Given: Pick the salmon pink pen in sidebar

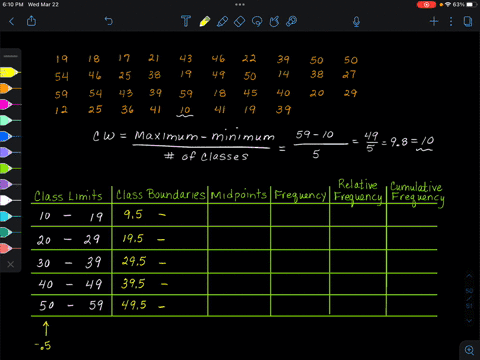Looking at the screenshot, I should (10, 248).
